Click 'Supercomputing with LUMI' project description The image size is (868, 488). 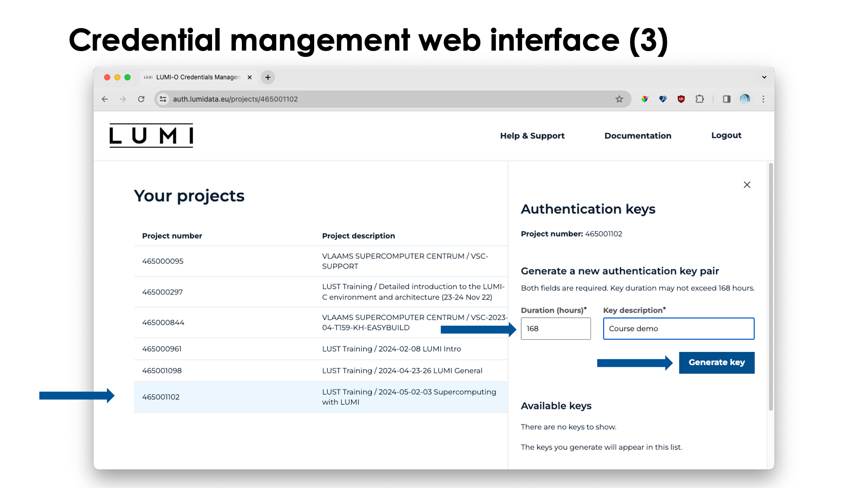click(409, 397)
